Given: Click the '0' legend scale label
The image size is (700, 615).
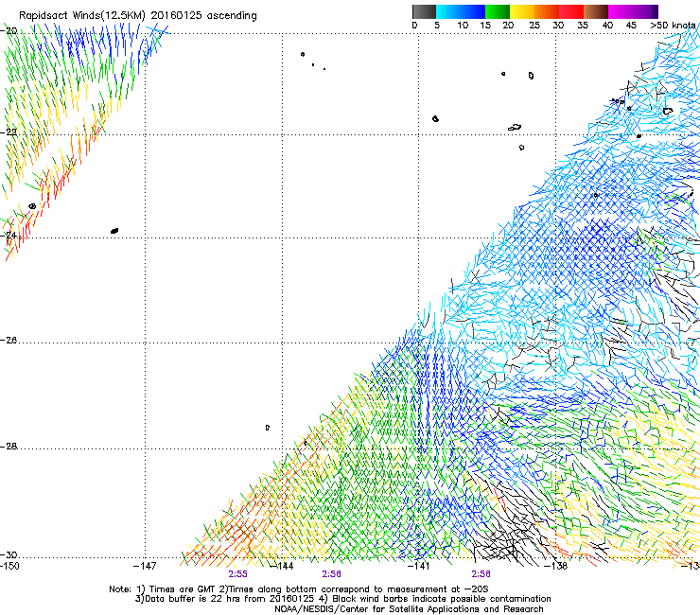Looking at the screenshot, I should tap(414, 26).
